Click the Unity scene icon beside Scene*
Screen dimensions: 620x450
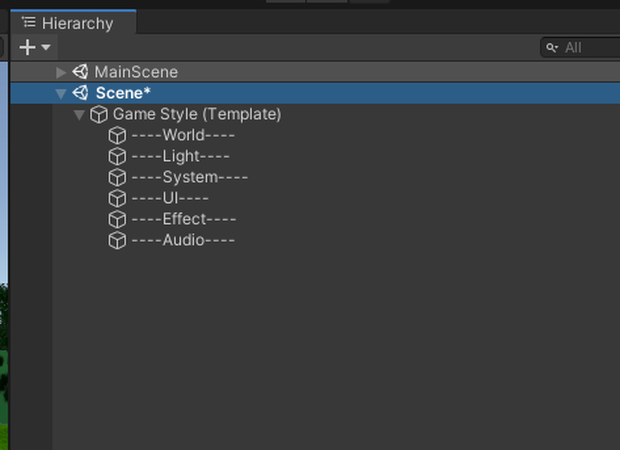[x=80, y=93]
